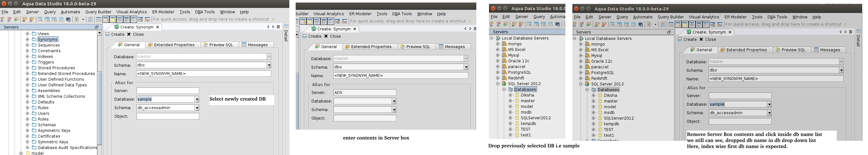Toggle sidebar-layout button in window with Server ADS
The image size is (868, 155).
(x=303, y=21)
